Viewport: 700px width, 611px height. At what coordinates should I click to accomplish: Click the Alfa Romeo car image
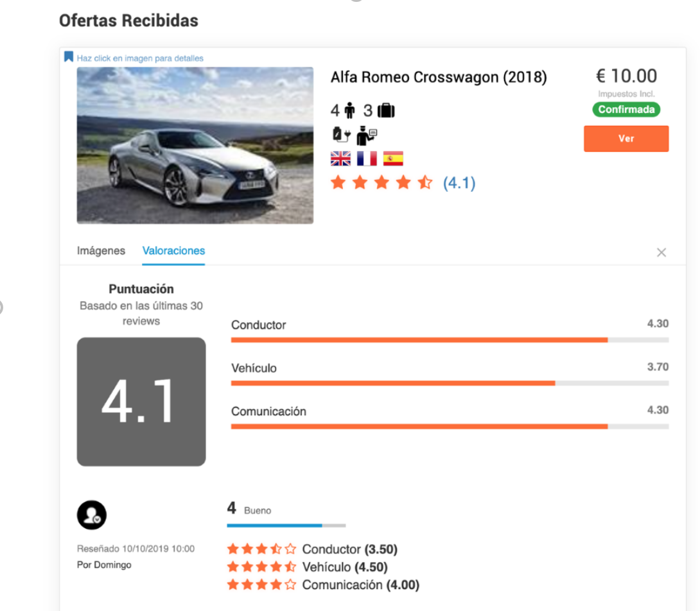point(195,146)
